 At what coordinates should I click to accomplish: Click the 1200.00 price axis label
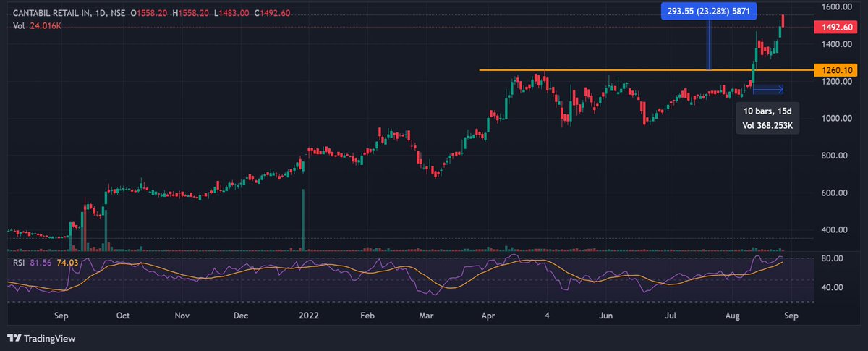coord(835,81)
